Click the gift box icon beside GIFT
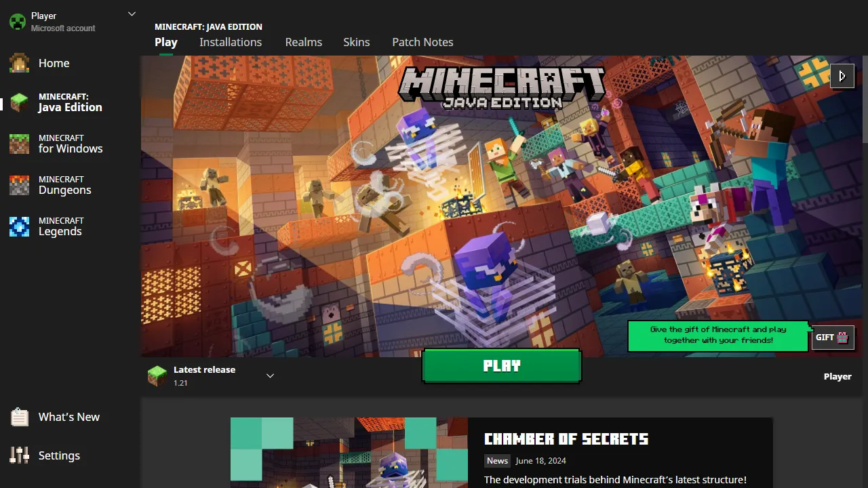 pyautogui.click(x=842, y=337)
